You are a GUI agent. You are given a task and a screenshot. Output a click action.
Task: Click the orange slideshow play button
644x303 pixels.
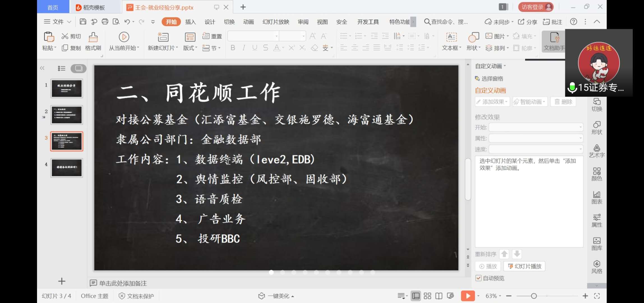point(468,296)
